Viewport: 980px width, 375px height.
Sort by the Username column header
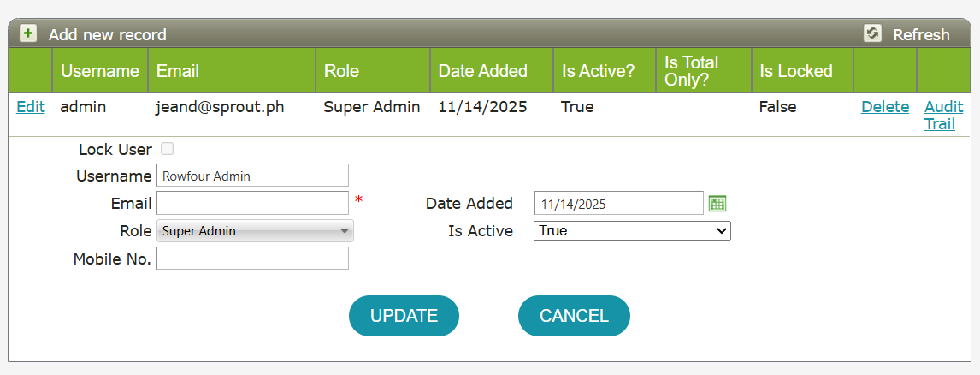click(100, 71)
